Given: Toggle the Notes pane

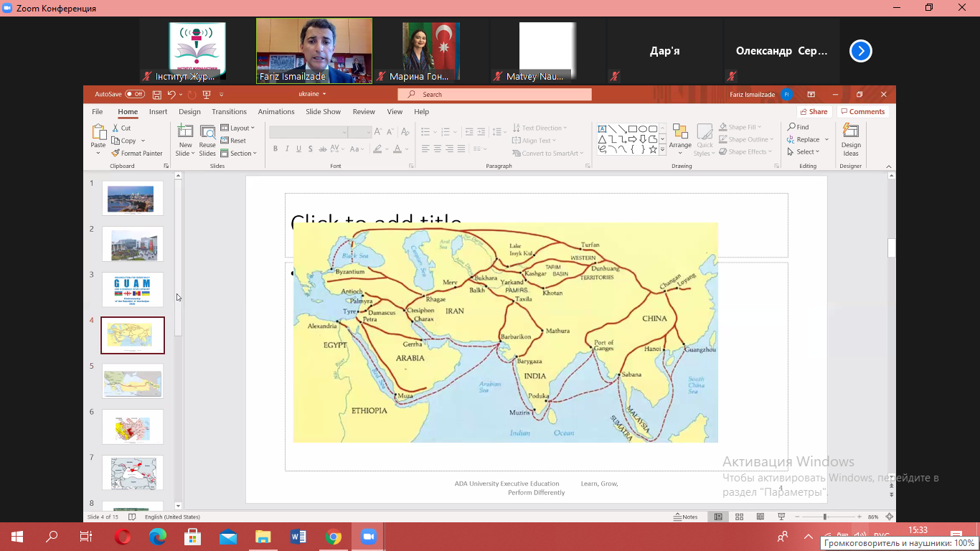Looking at the screenshot, I should coord(686,517).
